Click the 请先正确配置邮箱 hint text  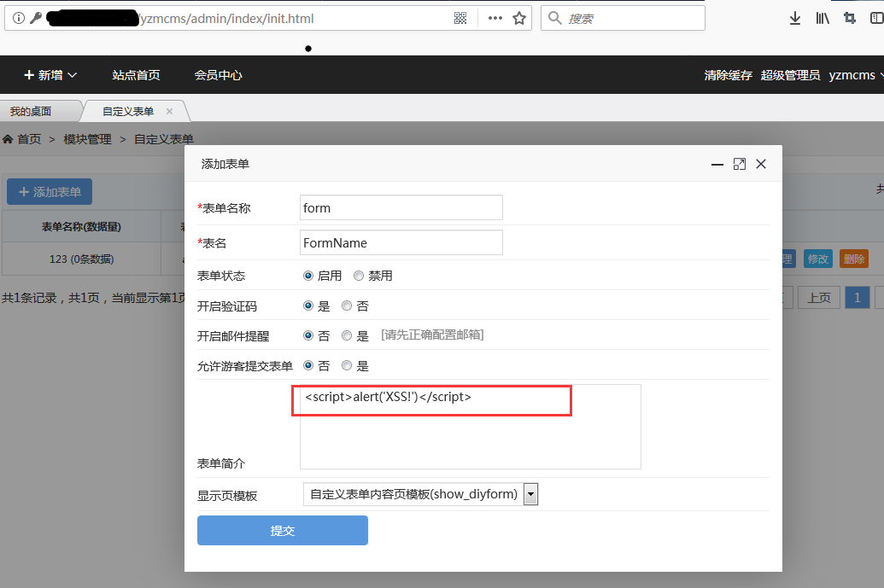[432, 335]
